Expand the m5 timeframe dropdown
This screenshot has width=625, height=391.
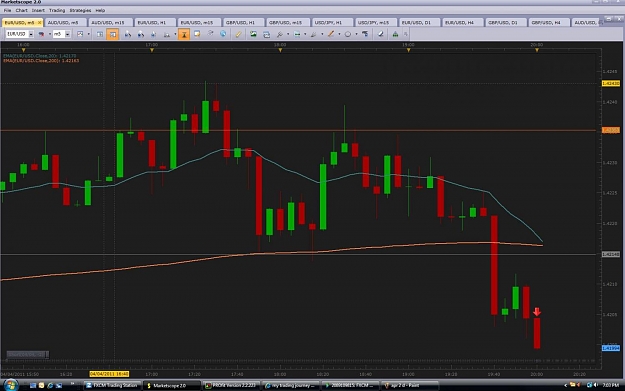click(67, 34)
